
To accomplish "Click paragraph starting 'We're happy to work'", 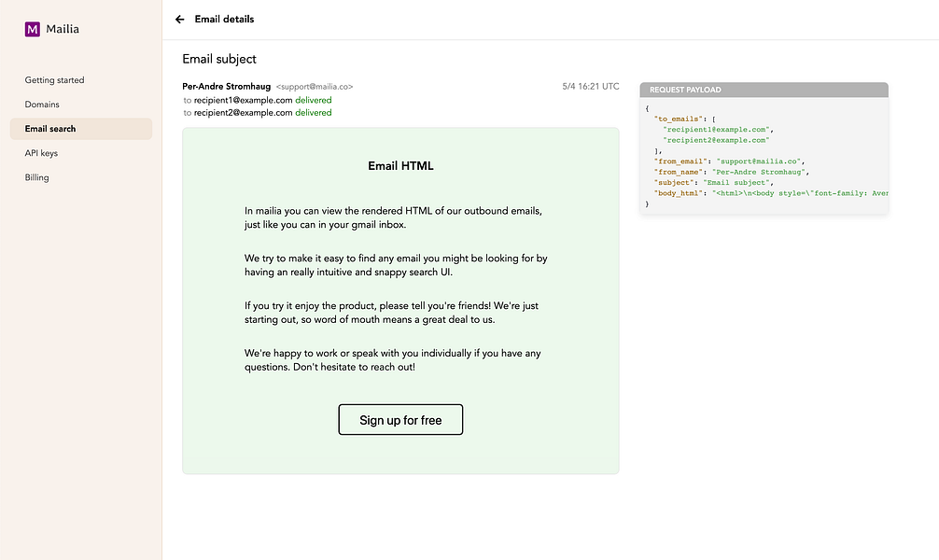I will click(393, 360).
